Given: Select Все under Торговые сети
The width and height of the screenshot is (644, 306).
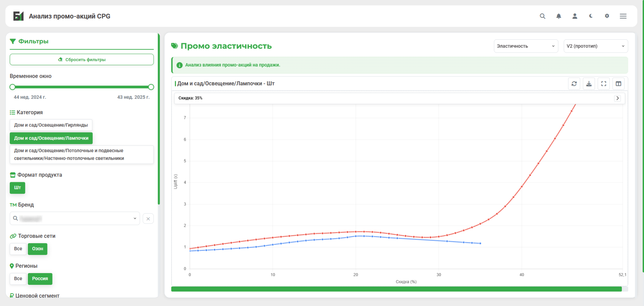Looking at the screenshot, I should click(18, 249).
